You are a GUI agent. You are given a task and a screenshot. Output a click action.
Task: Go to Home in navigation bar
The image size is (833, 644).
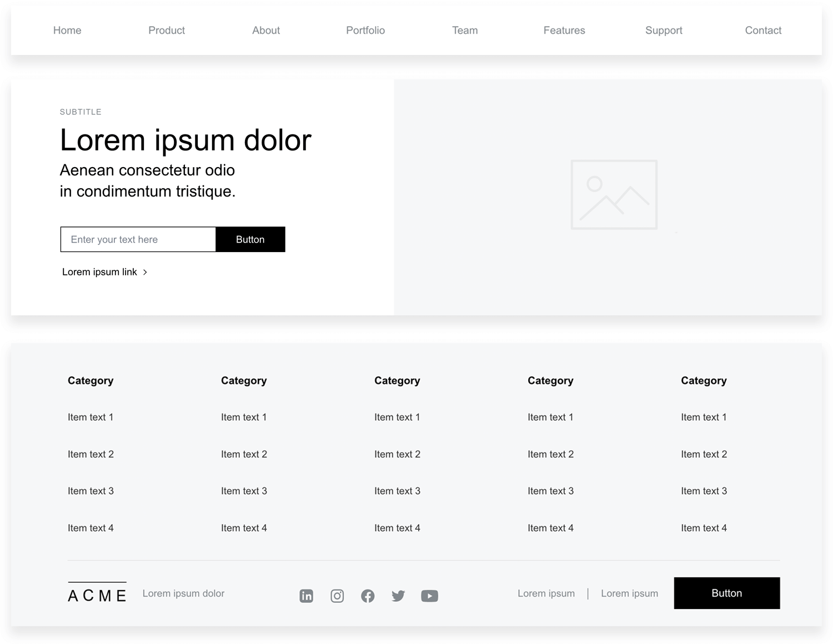click(x=67, y=31)
